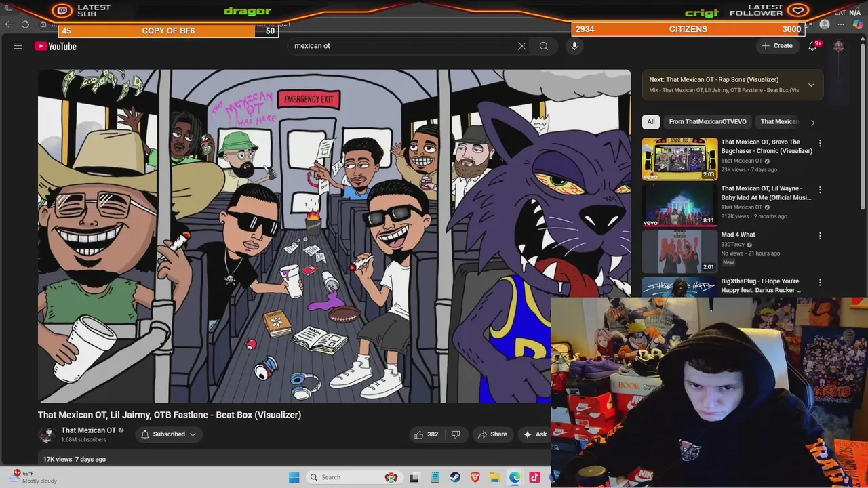Launch Brave browser from the taskbar
Viewport: 868px width, 488px height.
point(475,477)
